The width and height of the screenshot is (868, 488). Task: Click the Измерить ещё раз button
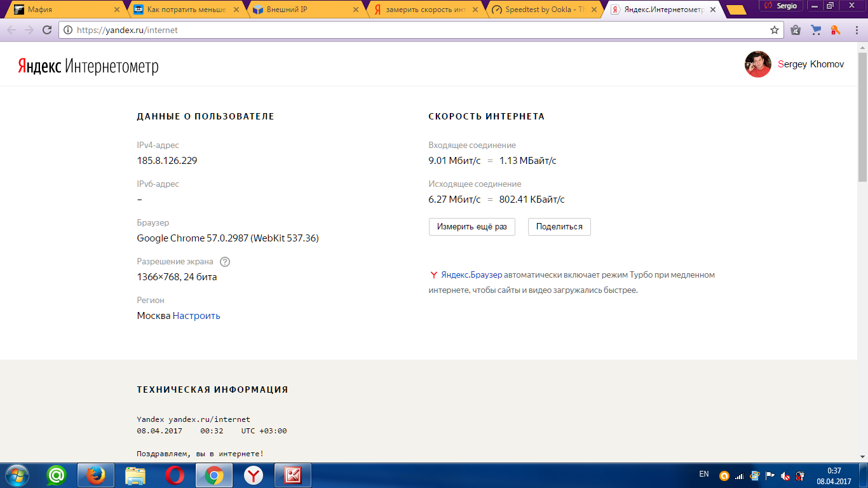pyautogui.click(x=471, y=227)
